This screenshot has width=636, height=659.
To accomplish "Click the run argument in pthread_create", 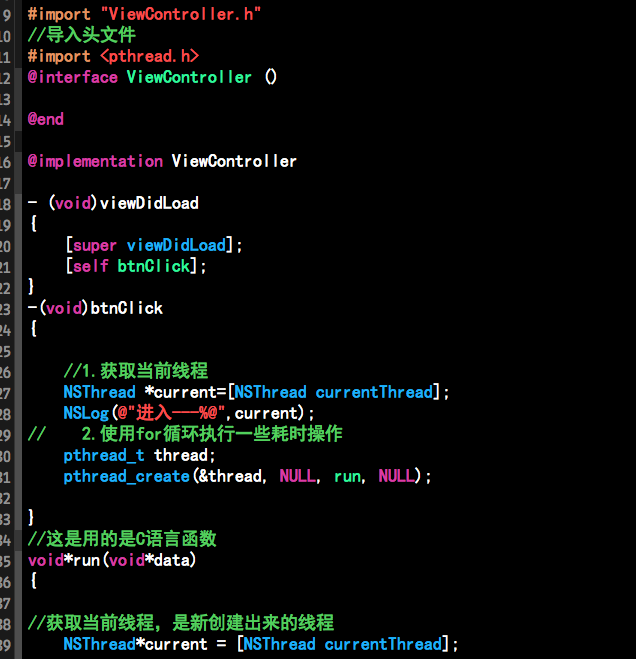I will [347, 477].
